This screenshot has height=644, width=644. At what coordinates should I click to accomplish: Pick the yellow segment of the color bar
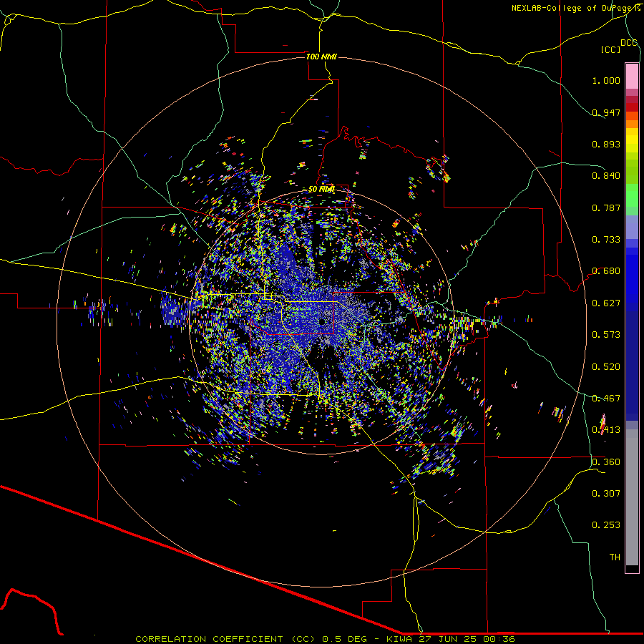pos(632,140)
